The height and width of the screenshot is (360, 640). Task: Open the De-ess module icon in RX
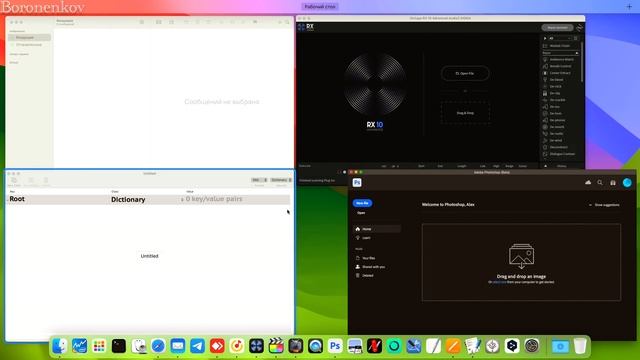pyautogui.click(x=545, y=107)
